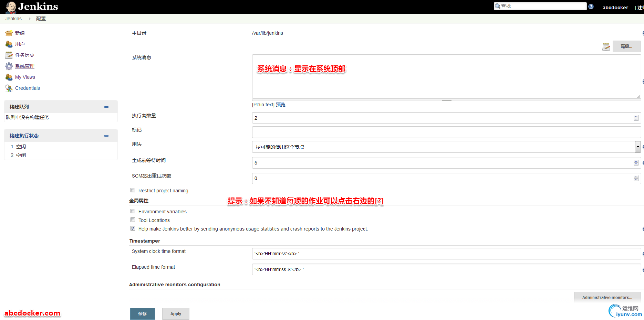644x320 pixels.
Task: Click the 标记 labels input field
Action: 446,132
